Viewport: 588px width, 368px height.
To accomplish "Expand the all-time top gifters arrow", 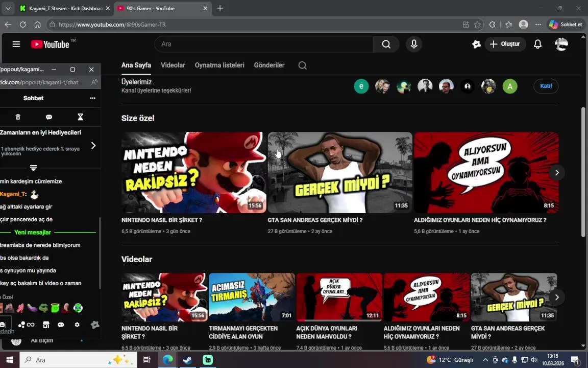I will coord(93,146).
